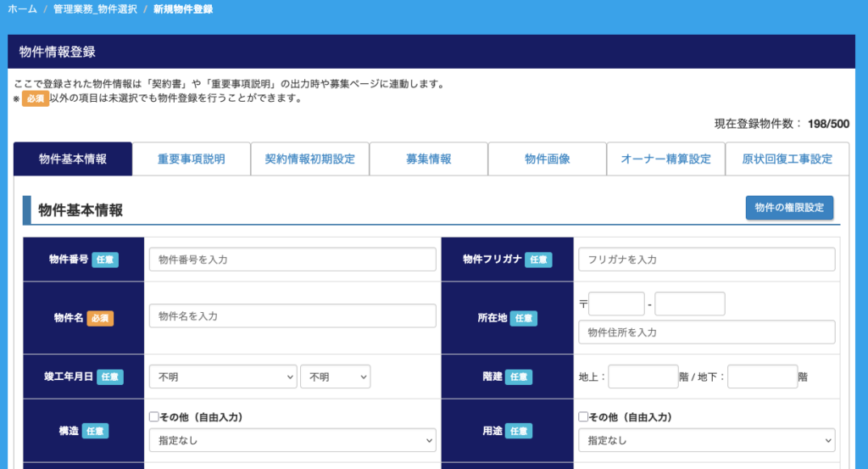This screenshot has height=469, width=868.
Task: Click the 物件名 text field
Action: click(x=292, y=315)
